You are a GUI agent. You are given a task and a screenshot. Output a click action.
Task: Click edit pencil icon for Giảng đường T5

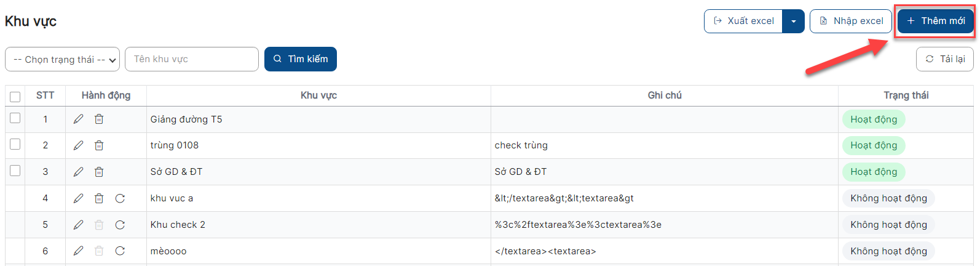click(78, 119)
